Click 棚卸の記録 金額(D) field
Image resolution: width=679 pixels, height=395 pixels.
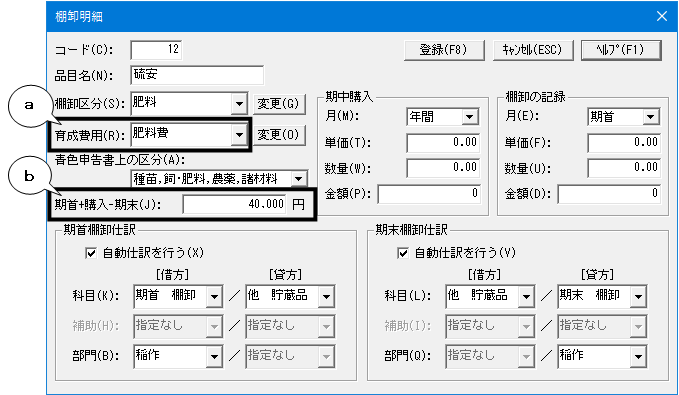[x=609, y=194]
